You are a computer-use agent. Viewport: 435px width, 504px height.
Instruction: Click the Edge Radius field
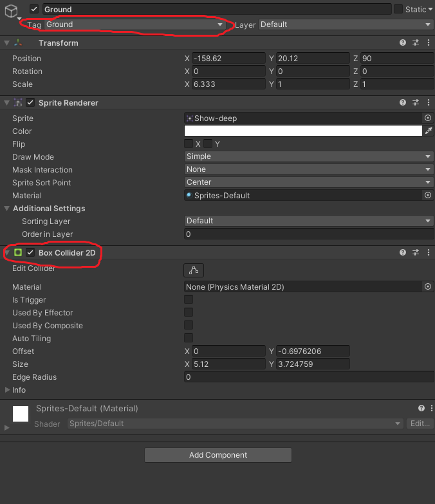pos(309,377)
